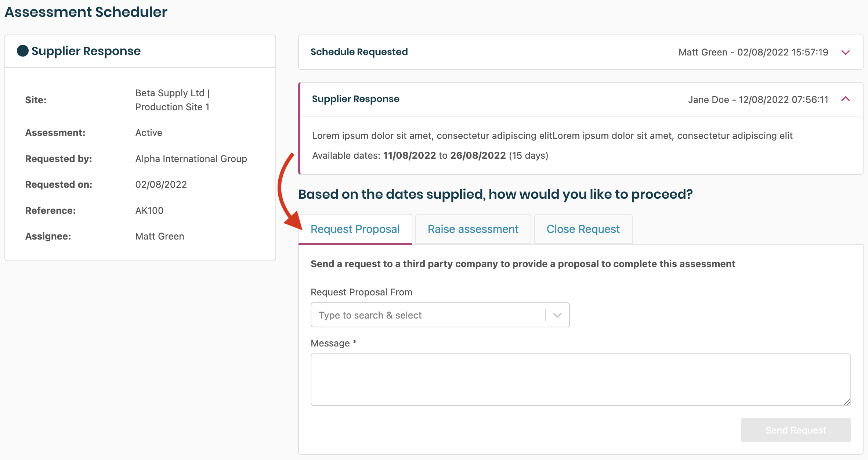The image size is (868, 460).
Task: Click the dark status dot beside Supplier Response
Action: pyautogui.click(x=23, y=51)
